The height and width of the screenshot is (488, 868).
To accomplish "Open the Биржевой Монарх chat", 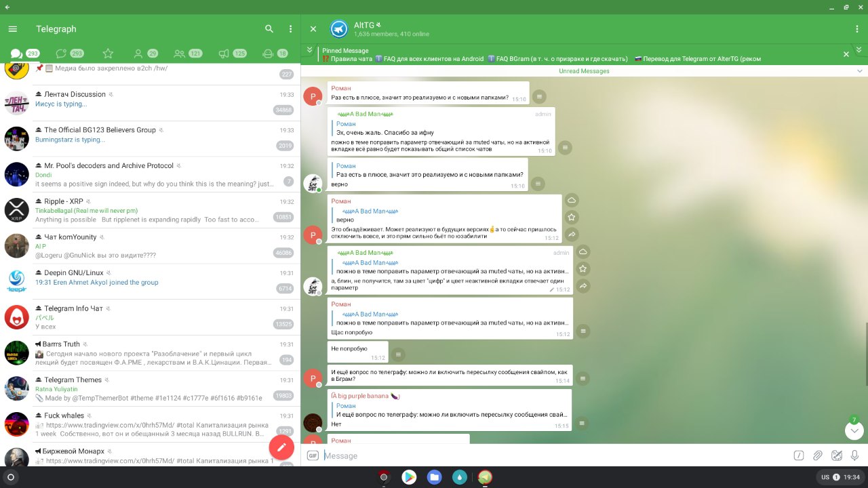I will 150,455.
